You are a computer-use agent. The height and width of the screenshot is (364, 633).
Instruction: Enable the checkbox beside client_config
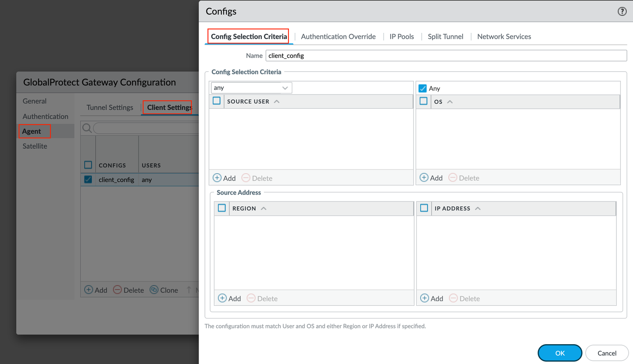[88, 179]
